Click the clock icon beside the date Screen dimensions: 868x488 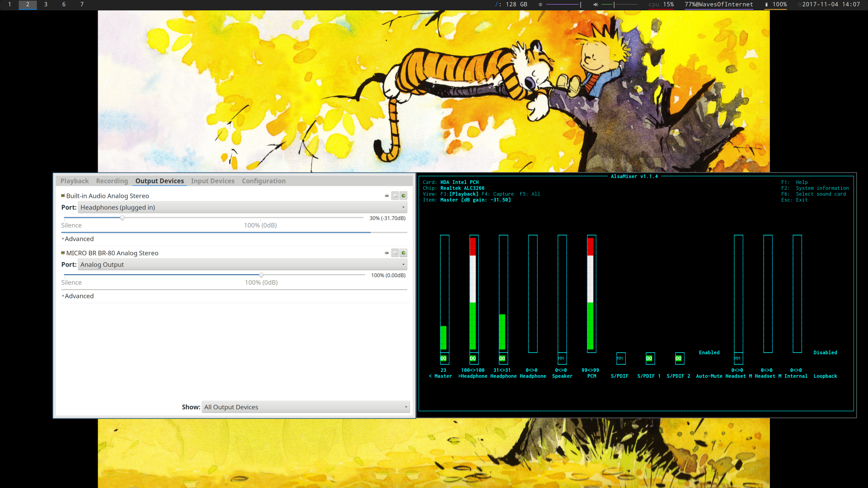pyautogui.click(x=799, y=5)
